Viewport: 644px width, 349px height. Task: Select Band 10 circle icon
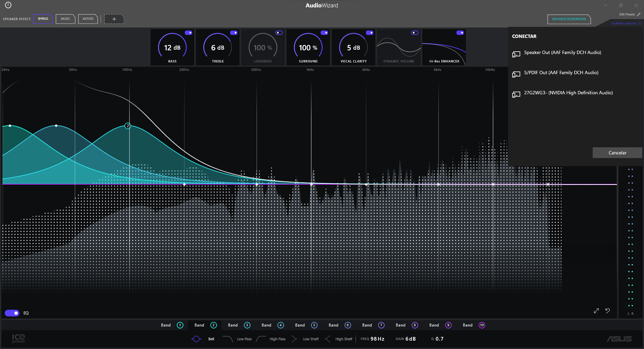click(x=482, y=325)
